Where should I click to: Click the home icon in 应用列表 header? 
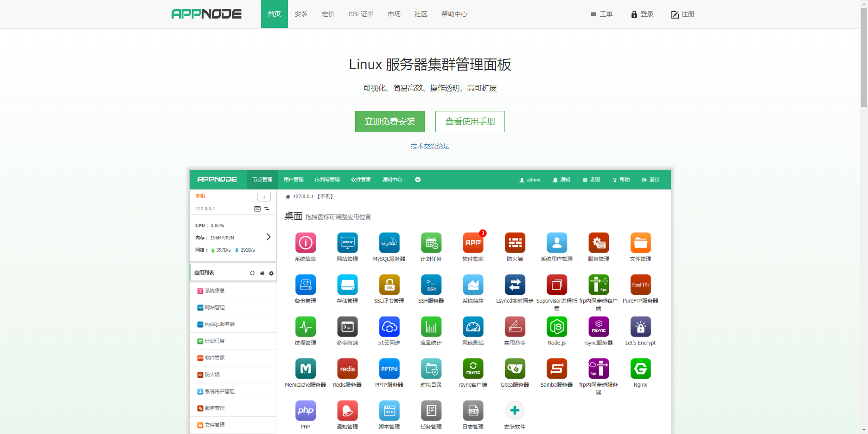pyautogui.click(x=262, y=273)
